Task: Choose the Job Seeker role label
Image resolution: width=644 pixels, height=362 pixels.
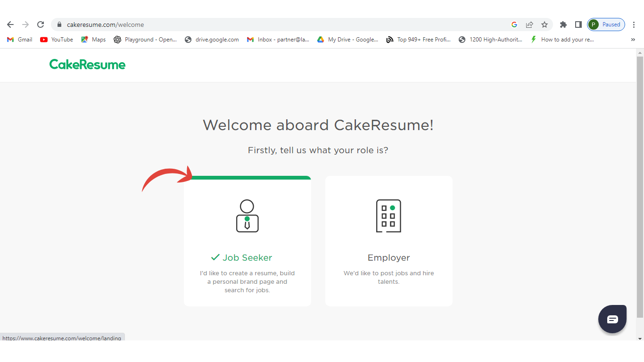Action: 247,257
